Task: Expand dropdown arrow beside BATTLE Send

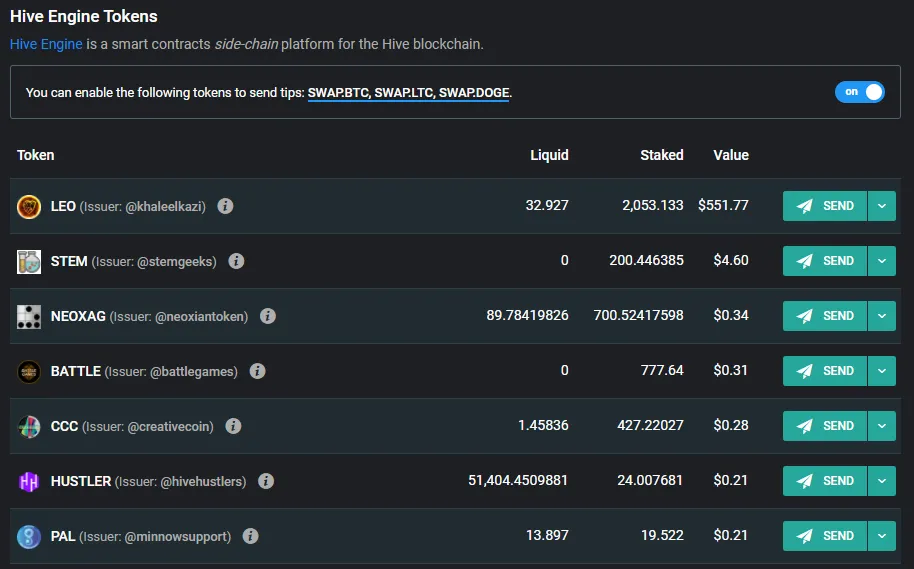Action: 882,371
